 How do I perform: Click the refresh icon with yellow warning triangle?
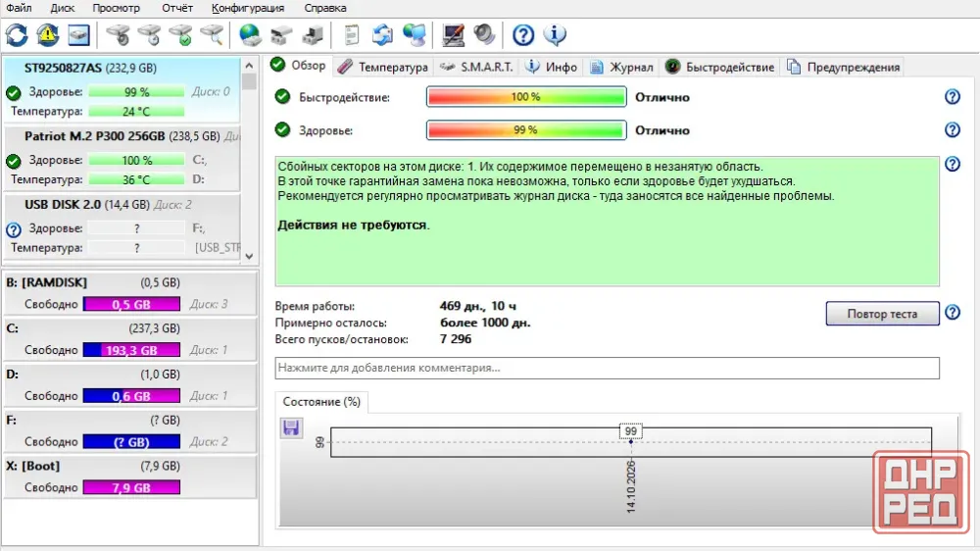[47, 35]
